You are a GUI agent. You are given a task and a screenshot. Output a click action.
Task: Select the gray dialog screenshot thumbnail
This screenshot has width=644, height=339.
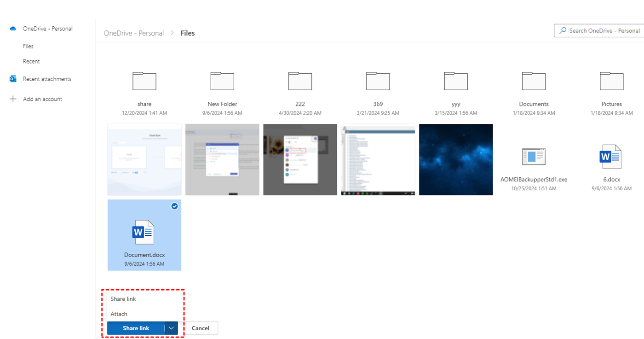click(x=222, y=159)
